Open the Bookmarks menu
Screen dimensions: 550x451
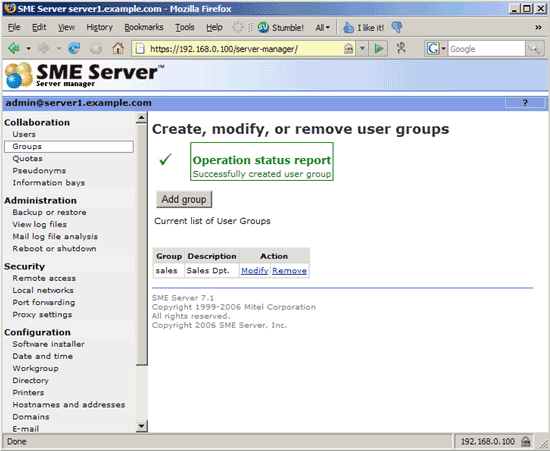[144, 27]
